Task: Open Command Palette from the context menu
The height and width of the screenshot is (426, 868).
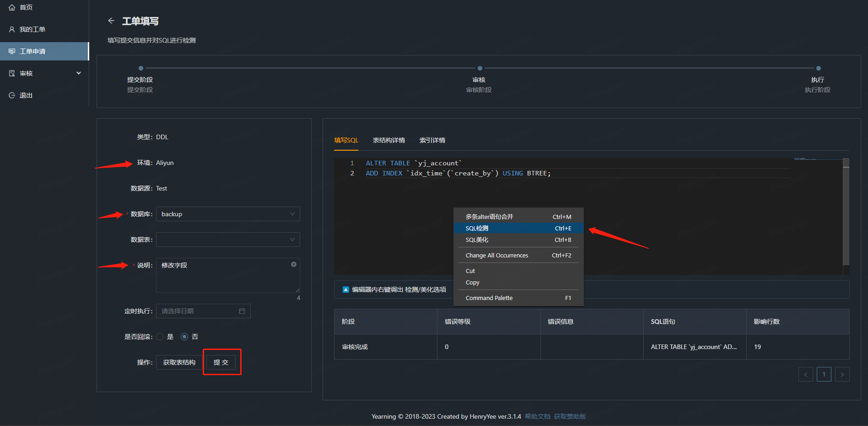Action: click(x=518, y=298)
